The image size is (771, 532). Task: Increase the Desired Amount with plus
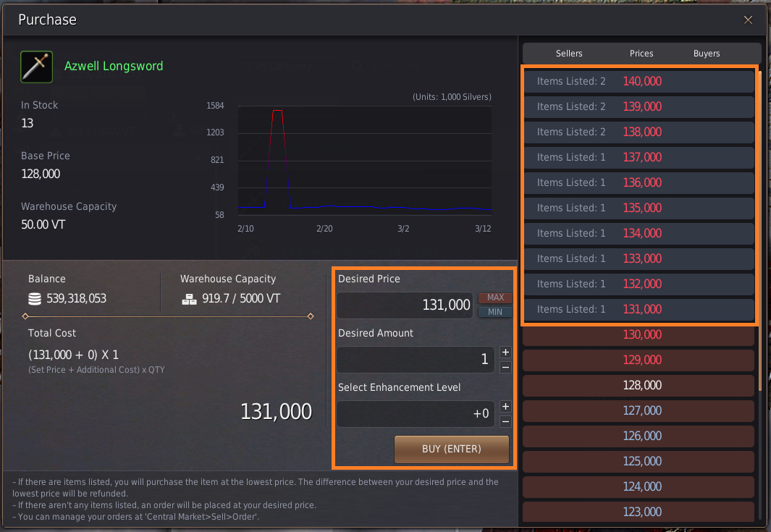[x=505, y=352]
